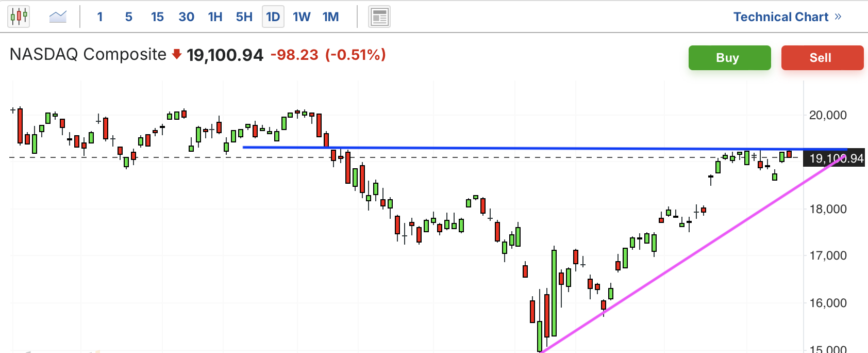Click the red Sell button
868x353 pixels.
point(823,58)
